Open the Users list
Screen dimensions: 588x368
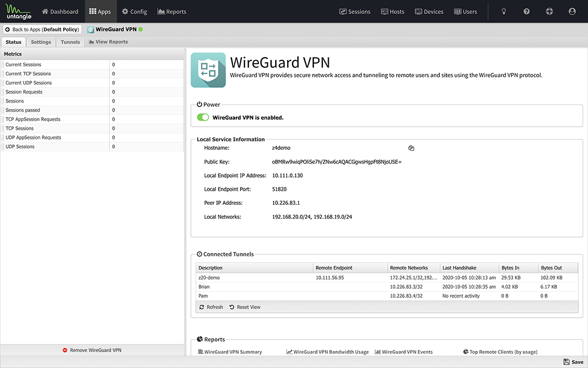466,12
